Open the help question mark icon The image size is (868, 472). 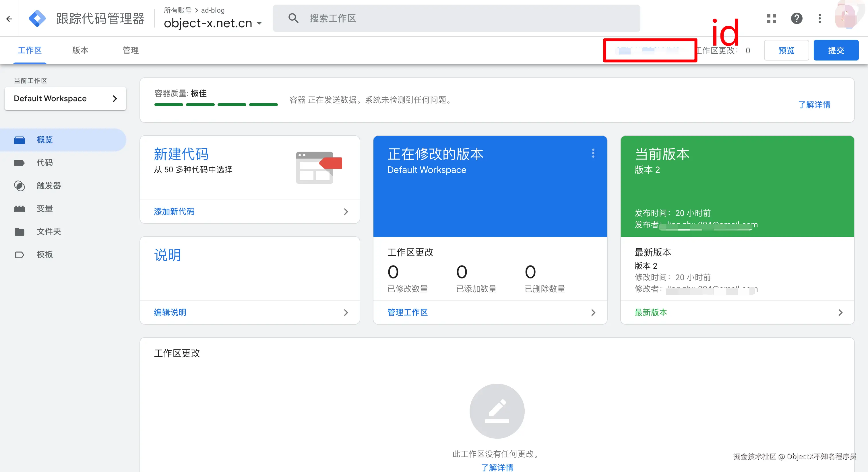pos(797,19)
